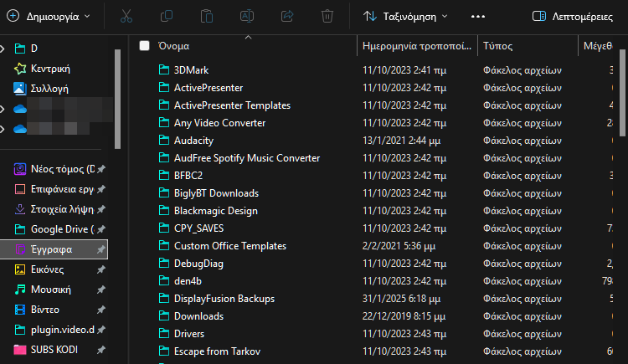628x364 pixels.
Task: Toggle the Λεπτομέρειες details pane
Action: [x=573, y=17]
